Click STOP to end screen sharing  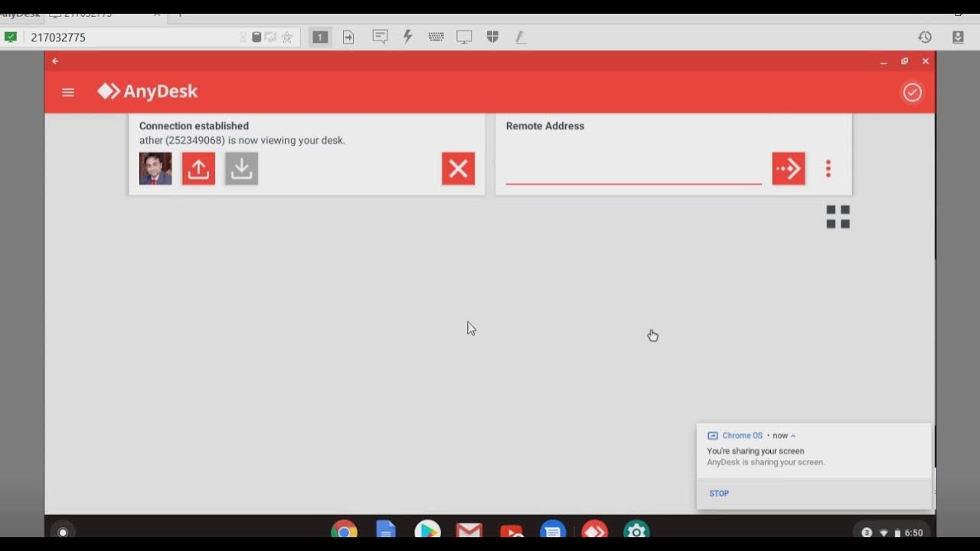pos(718,494)
